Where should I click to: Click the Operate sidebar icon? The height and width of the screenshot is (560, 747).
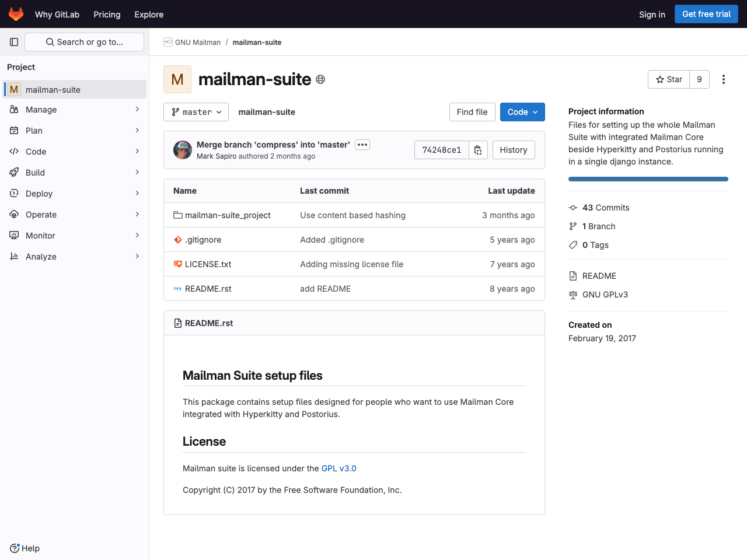(x=14, y=215)
